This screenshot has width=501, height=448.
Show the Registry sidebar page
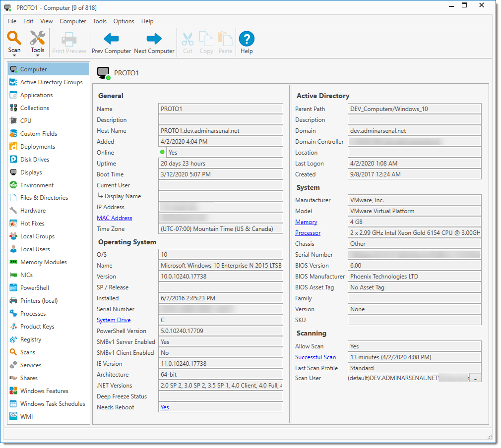pos(31,339)
